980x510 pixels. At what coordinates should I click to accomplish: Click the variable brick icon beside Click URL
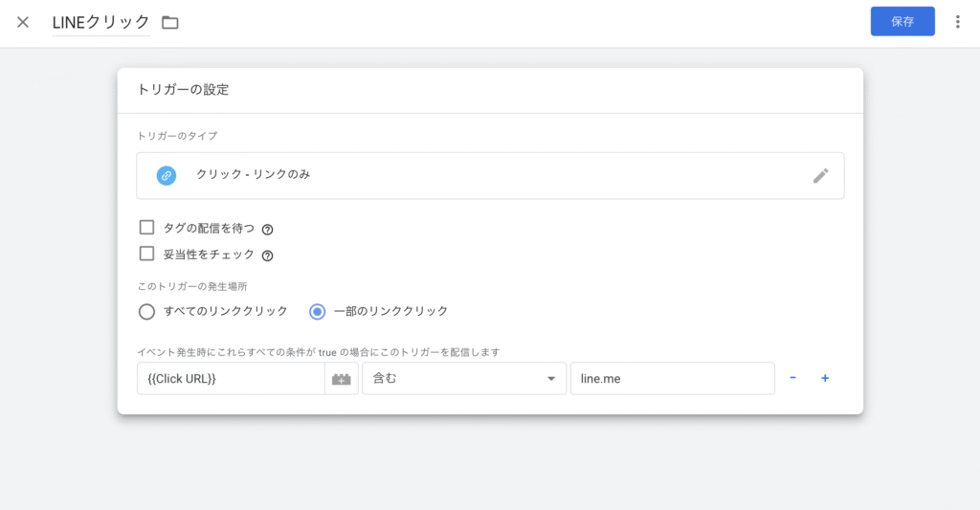click(x=342, y=379)
